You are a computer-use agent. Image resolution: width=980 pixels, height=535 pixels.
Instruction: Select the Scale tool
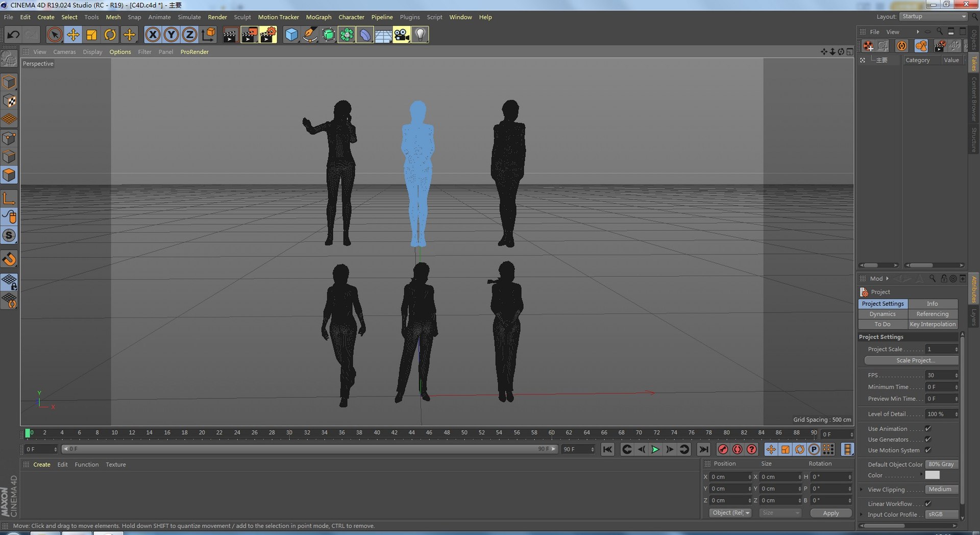click(91, 35)
